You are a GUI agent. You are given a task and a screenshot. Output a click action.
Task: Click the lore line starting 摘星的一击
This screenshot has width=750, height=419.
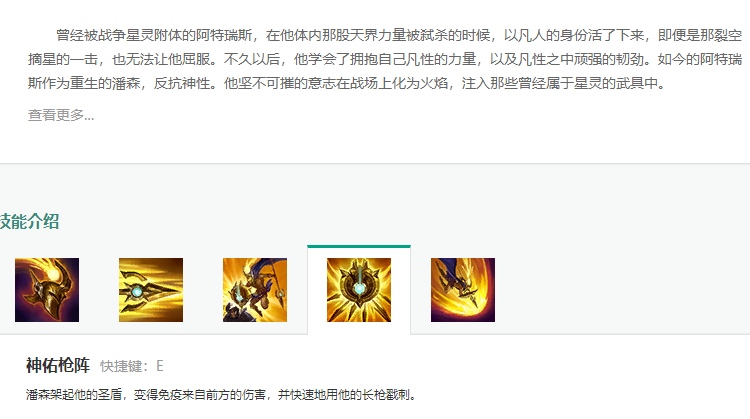coord(385,59)
